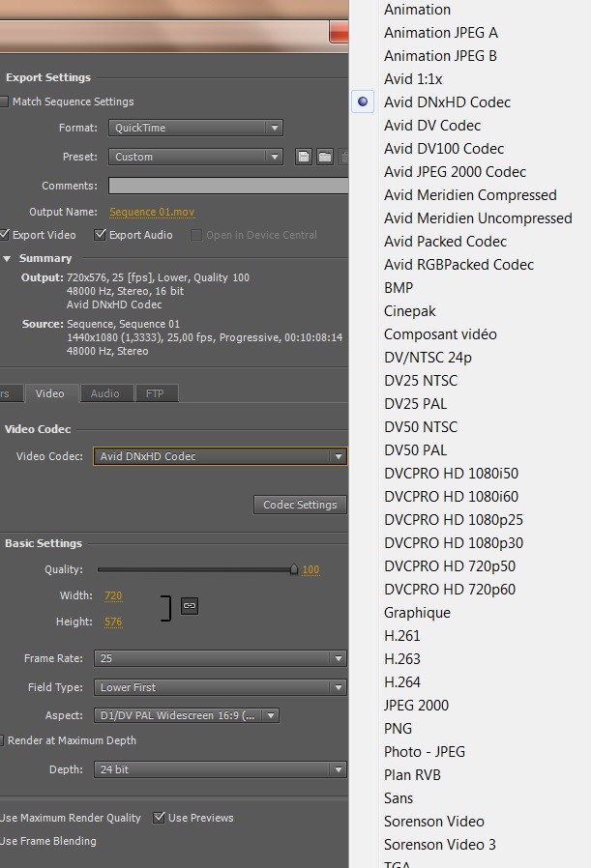591x868 pixels.
Task: Select Avid DV Codec entry
Action: click(432, 126)
